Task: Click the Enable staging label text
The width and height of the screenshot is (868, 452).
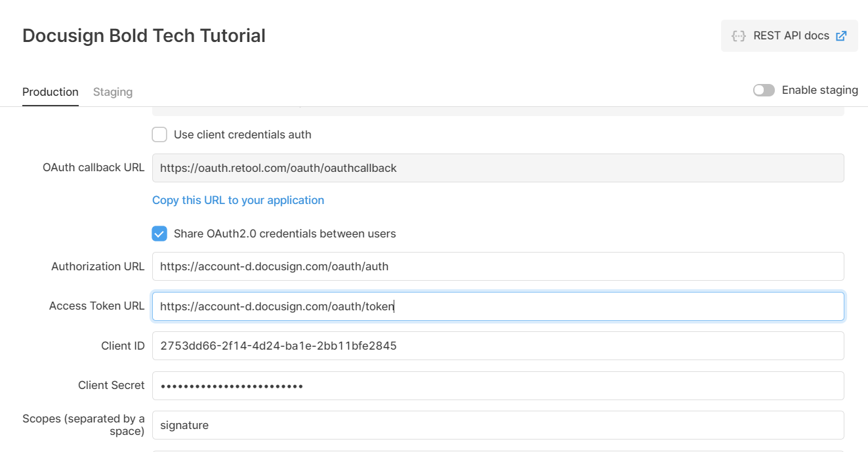Action: pyautogui.click(x=820, y=90)
